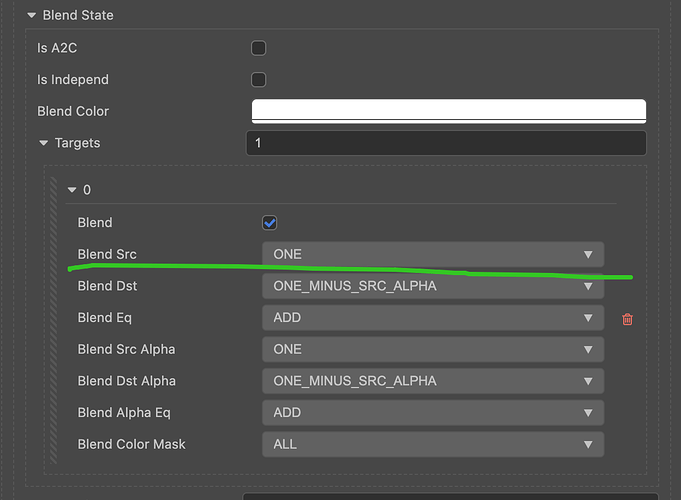Viewport: 681px width, 500px height.
Task: Click the Blend Src property label
Action: coord(107,254)
